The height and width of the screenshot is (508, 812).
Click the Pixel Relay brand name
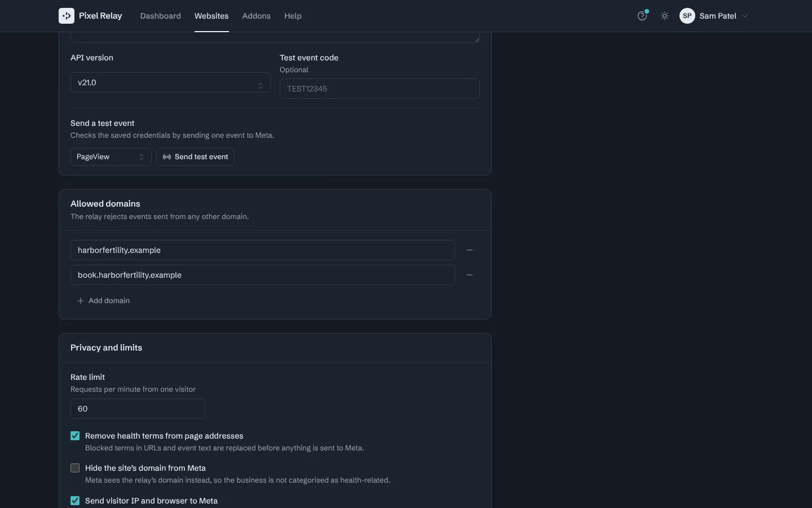(x=100, y=16)
